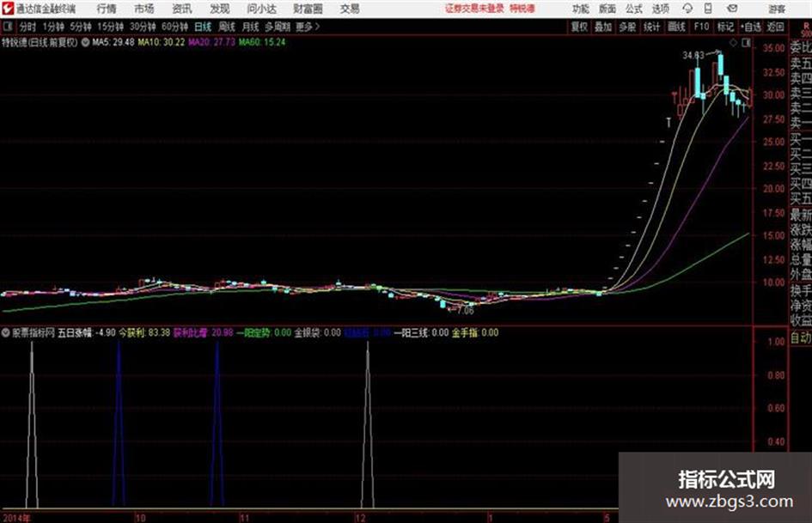The width and height of the screenshot is (812, 523).
Task: Click the 12 month timeline marker
Action: point(360,518)
